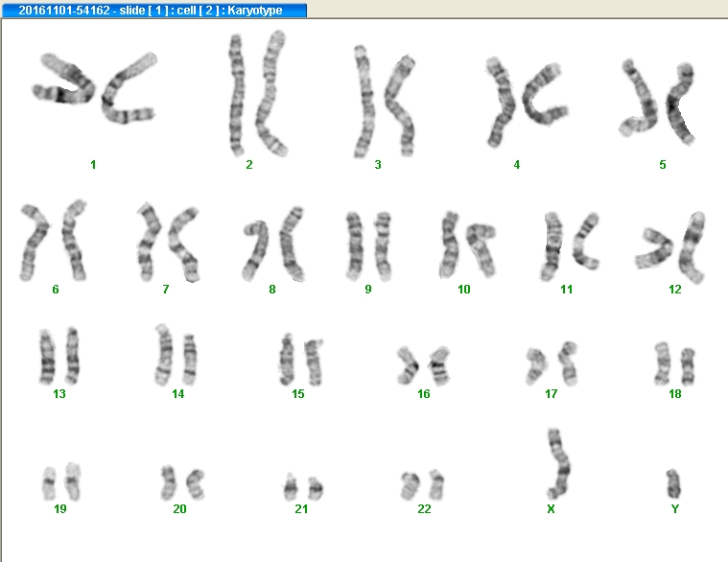Select the chromosome 14 pair
The height and width of the screenshot is (562, 728).
[176, 355]
